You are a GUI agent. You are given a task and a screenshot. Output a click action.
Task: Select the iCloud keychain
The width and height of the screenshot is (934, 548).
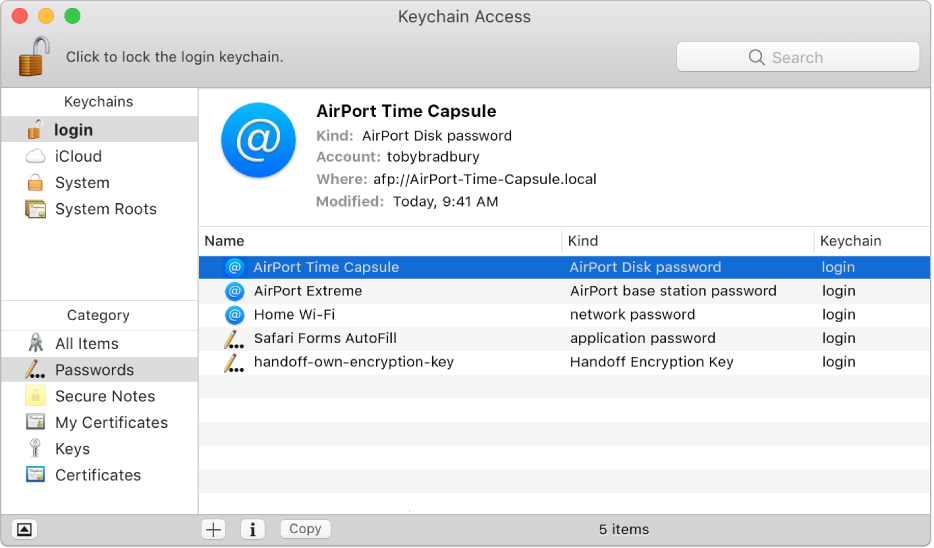tap(78, 156)
